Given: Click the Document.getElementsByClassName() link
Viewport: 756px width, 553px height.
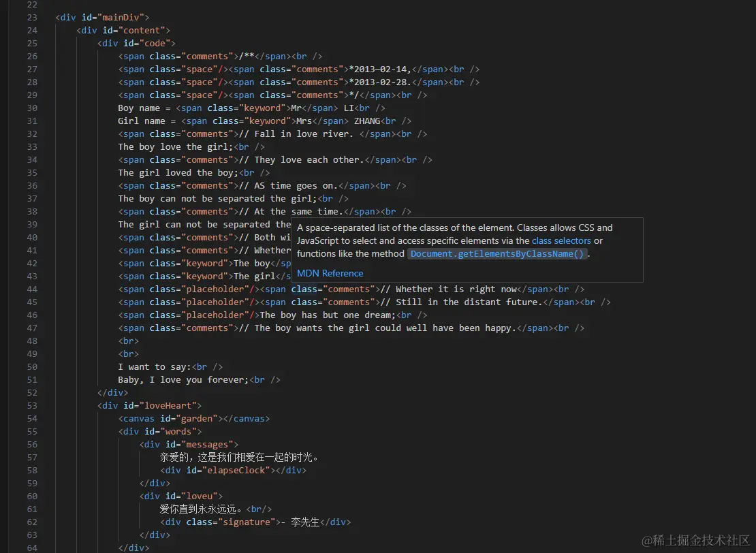Looking at the screenshot, I should [x=497, y=253].
